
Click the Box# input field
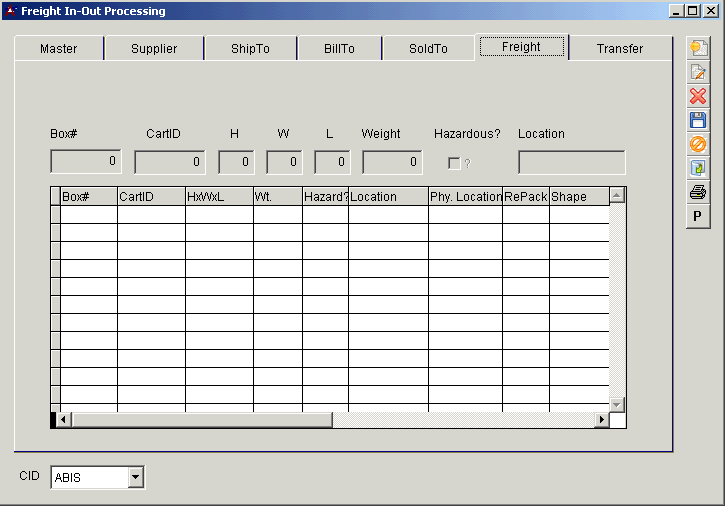tap(86, 162)
